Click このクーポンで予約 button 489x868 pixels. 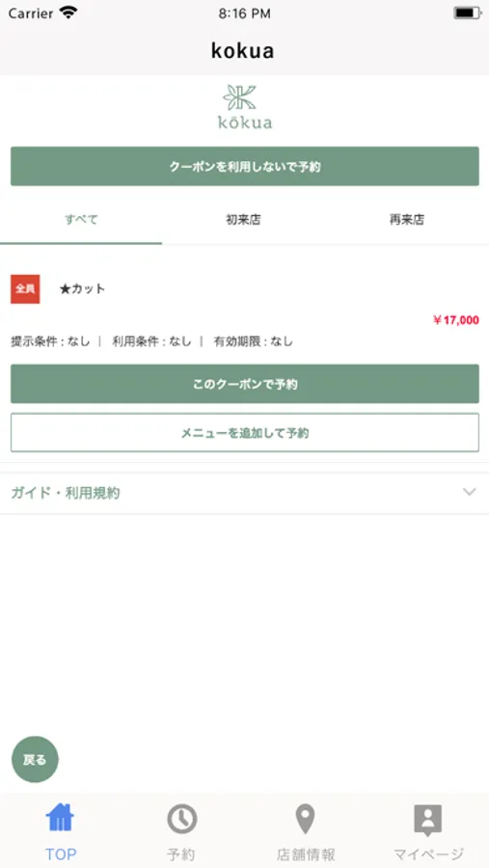(245, 384)
